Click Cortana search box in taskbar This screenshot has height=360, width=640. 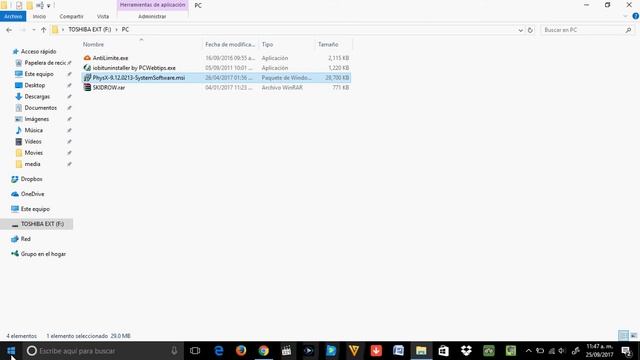coord(101,351)
